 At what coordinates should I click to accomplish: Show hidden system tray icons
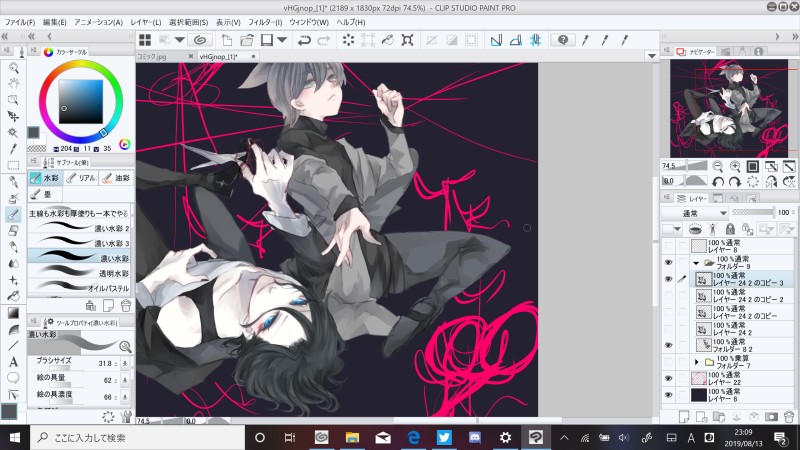tap(564, 437)
